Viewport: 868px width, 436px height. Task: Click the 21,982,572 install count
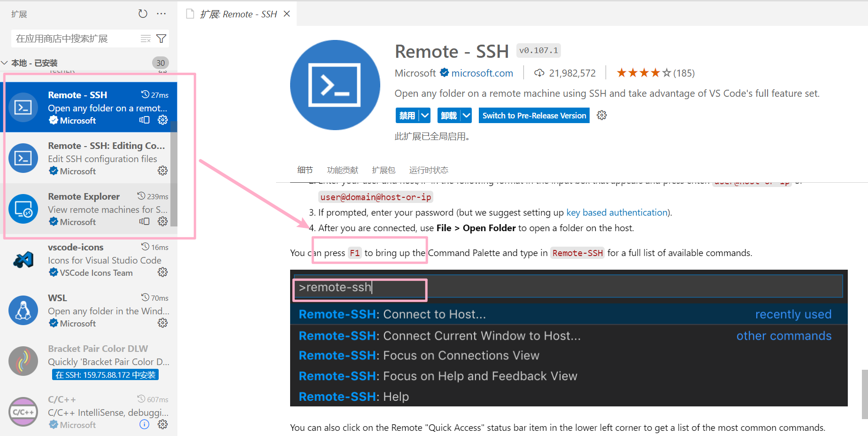pos(572,73)
